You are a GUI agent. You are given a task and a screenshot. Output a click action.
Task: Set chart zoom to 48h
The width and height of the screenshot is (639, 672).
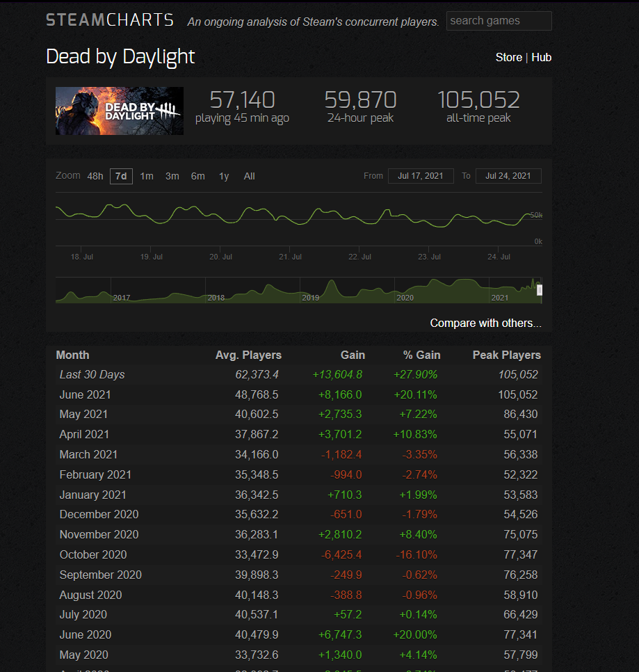pos(95,176)
